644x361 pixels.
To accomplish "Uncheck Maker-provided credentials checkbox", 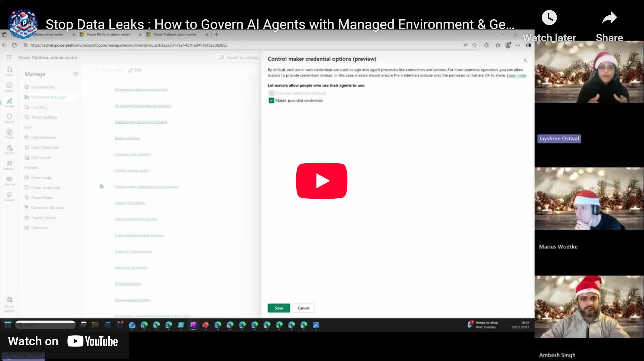I will tap(271, 100).
